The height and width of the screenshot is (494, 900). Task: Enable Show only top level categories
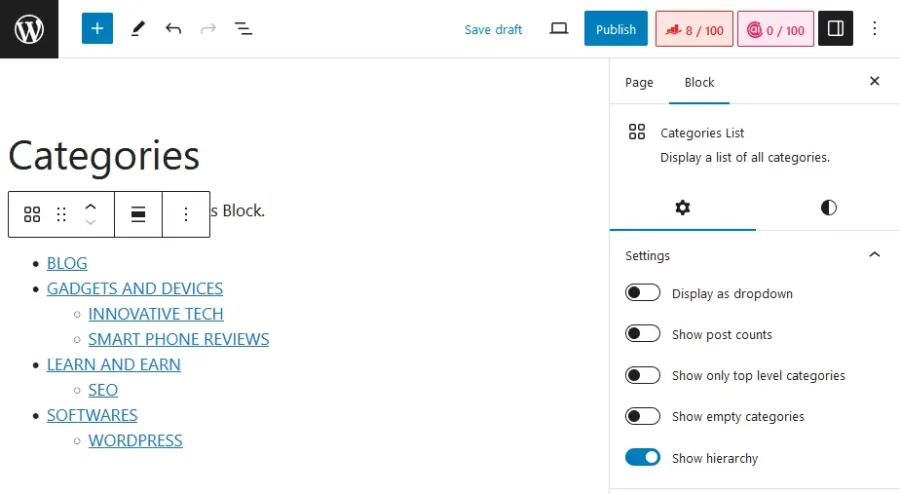click(642, 375)
